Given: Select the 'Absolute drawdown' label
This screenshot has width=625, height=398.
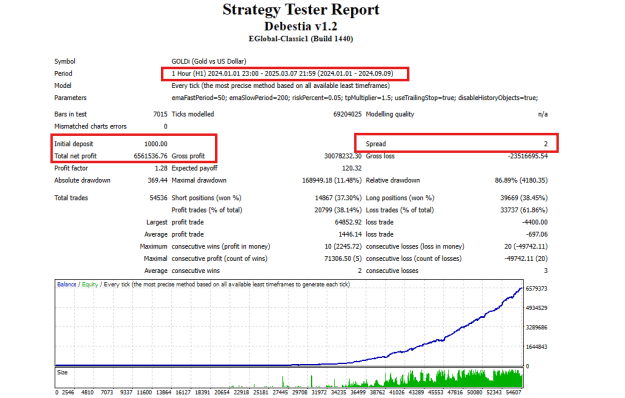Looking at the screenshot, I should click(82, 180).
